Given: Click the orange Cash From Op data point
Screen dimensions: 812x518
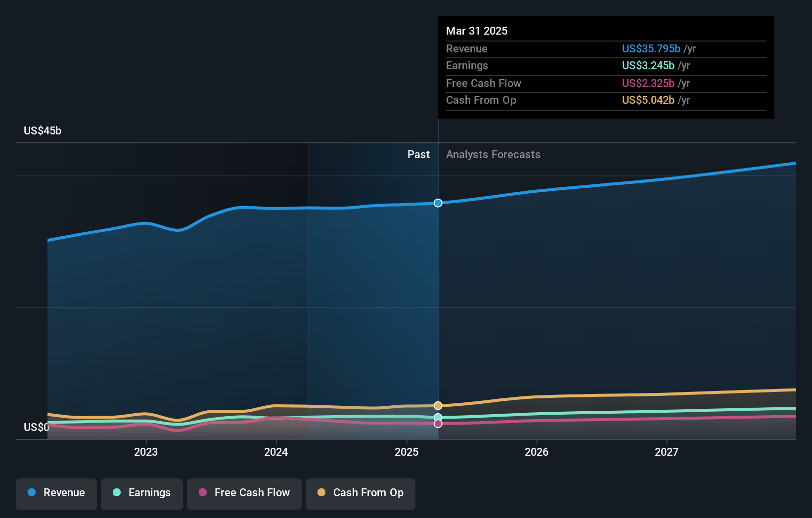Looking at the screenshot, I should [x=438, y=406].
